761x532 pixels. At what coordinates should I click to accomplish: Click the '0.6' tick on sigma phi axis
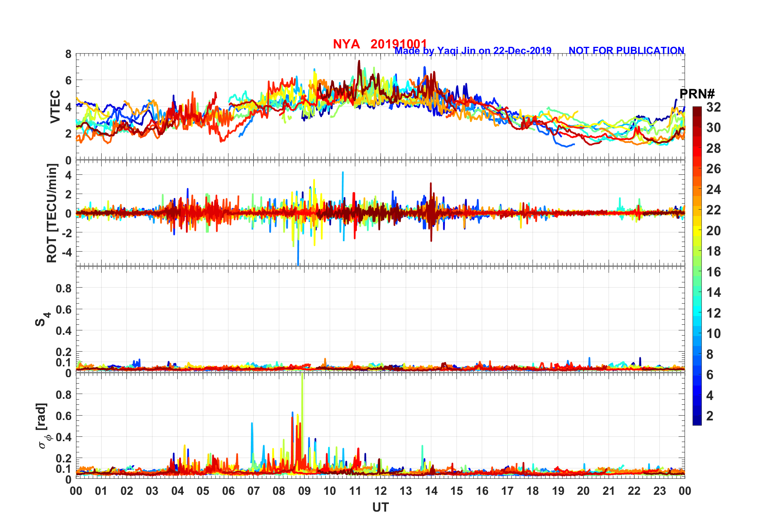coord(64,416)
